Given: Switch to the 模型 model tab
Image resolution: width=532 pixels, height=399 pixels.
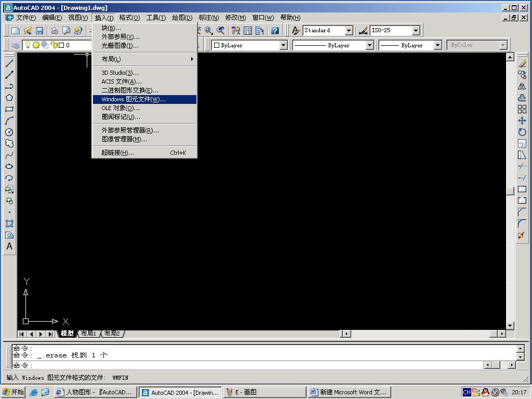Looking at the screenshot, I should [x=67, y=334].
